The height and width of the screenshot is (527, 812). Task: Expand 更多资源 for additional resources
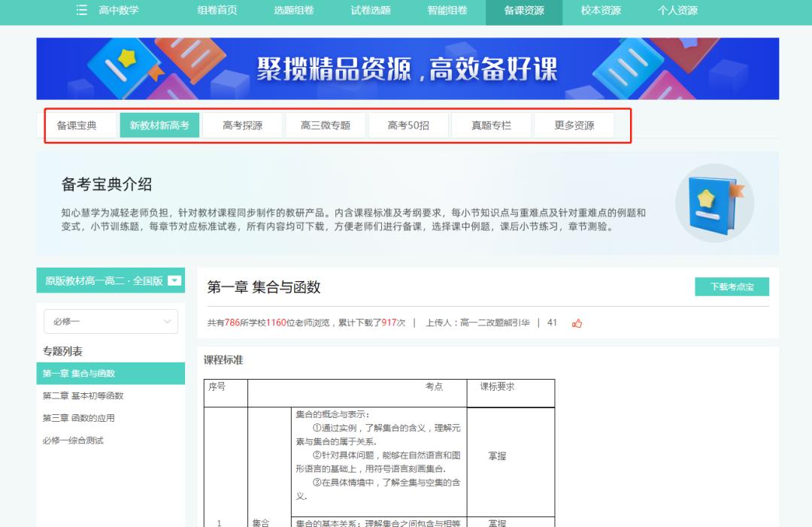pyautogui.click(x=575, y=125)
